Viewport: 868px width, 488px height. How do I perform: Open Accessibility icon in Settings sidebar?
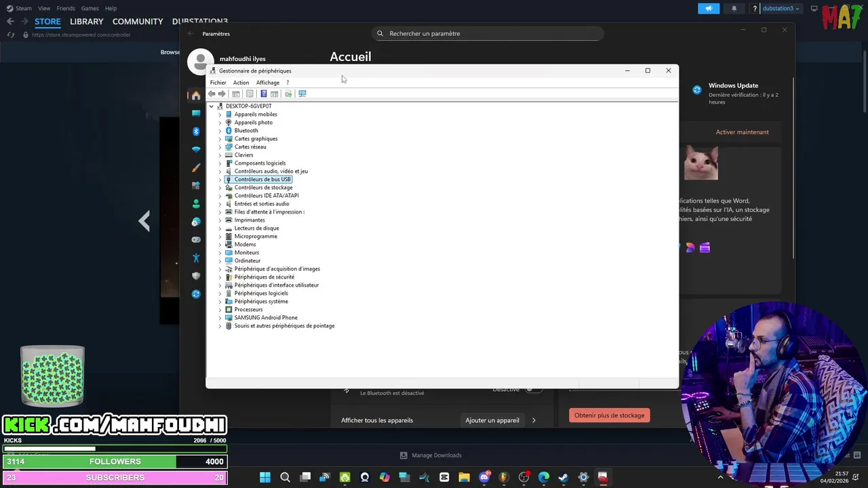coord(196,258)
